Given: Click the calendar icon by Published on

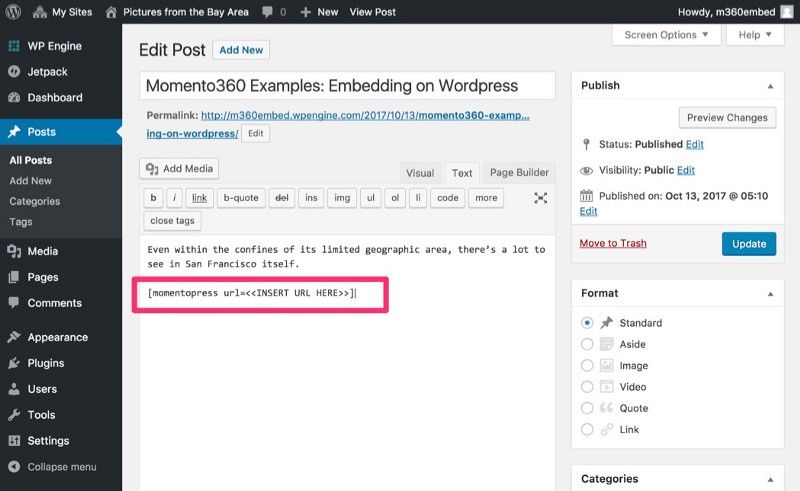Looking at the screenshot, I should 586,195.
